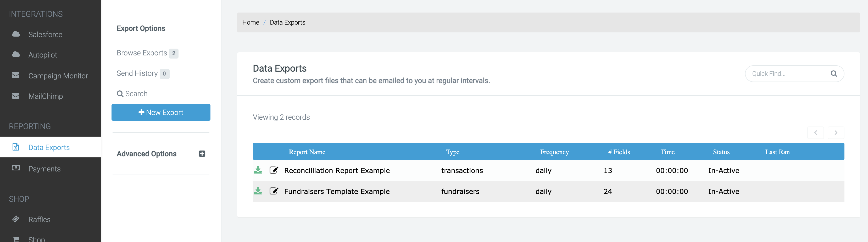The height and width of the screenshot is (242, 868).
Task: Open Search in Export Options
Action: pyautogui.click(x=132, y=94)
